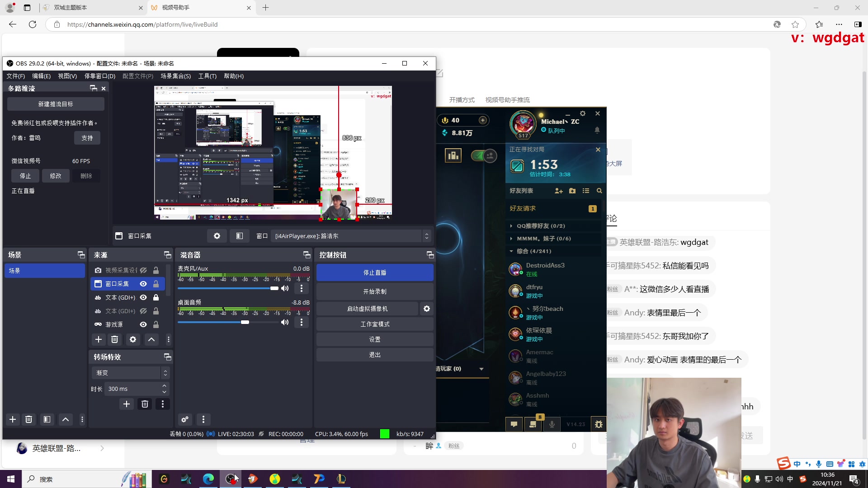This screenshot has height=488, width=868.
Task: Remove transition with the trash icon
Action: pyautogui.click(x=145, y=404)
